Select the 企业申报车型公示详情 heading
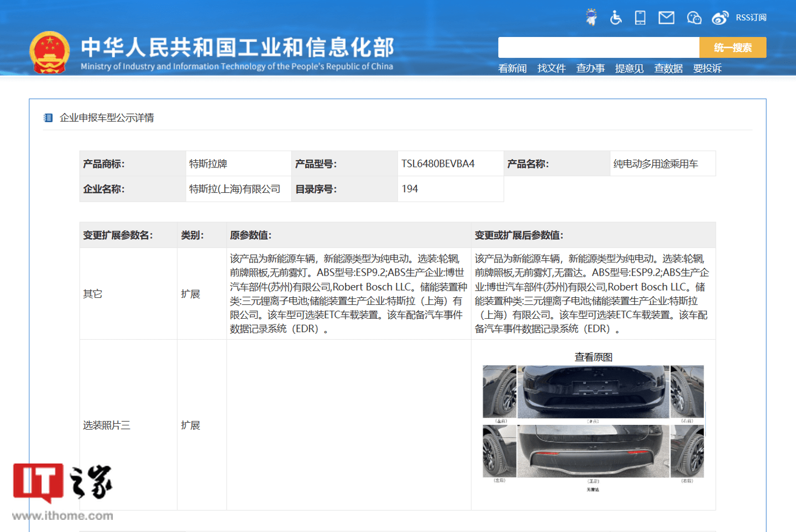Image resolution: width=796 pixels, height=532 pixels. click(x=107, y=118)
